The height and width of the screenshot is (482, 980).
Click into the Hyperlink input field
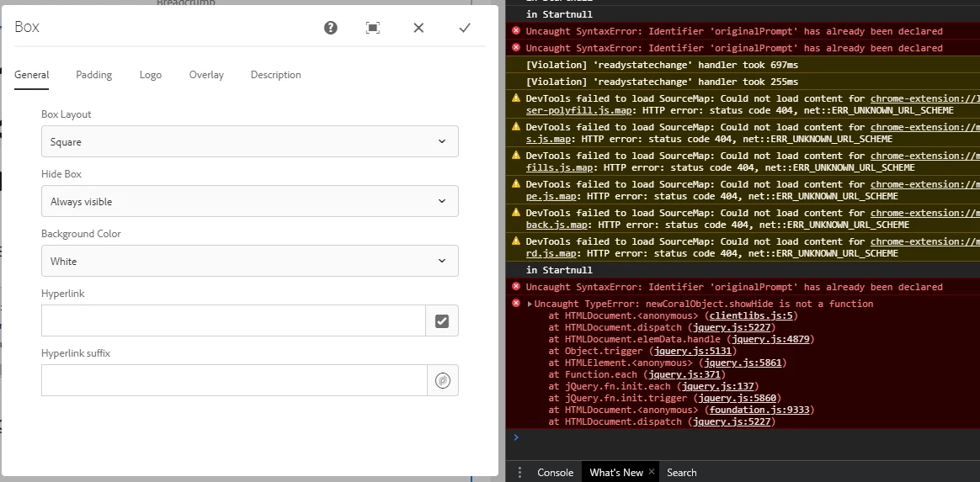[x=234, y=321]
